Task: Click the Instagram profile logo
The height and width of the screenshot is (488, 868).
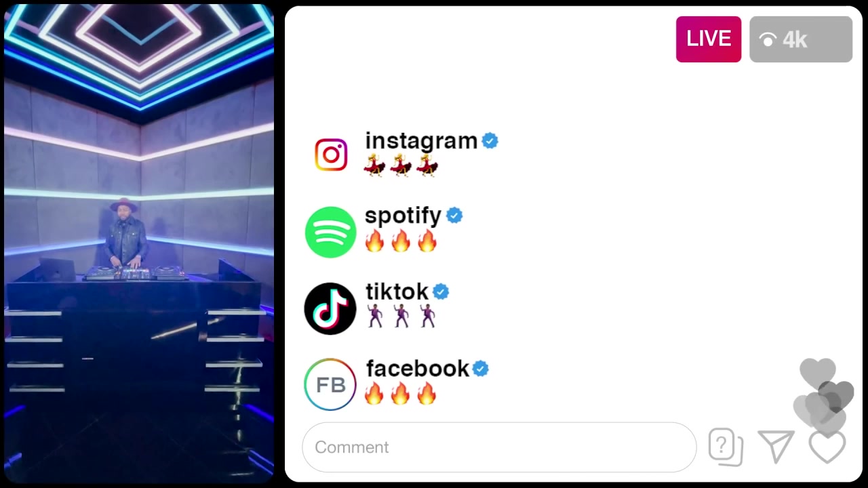Action: pyautogui.click(x=331, y=155)
